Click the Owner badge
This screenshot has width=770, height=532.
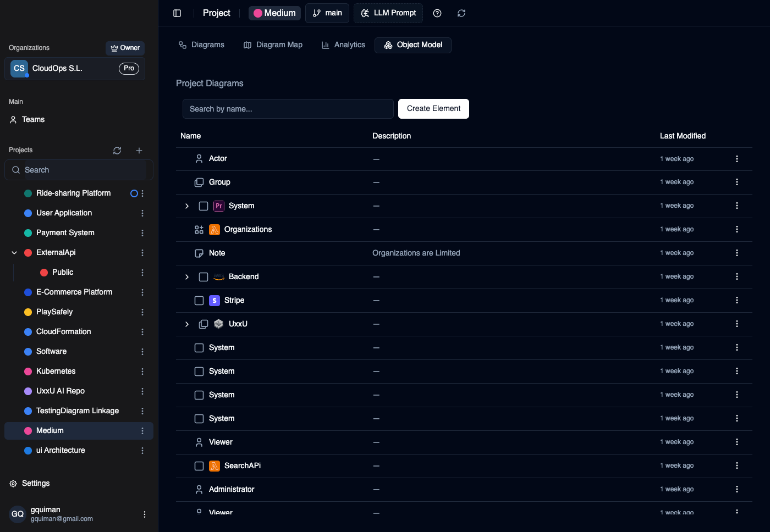click(125, 48)
